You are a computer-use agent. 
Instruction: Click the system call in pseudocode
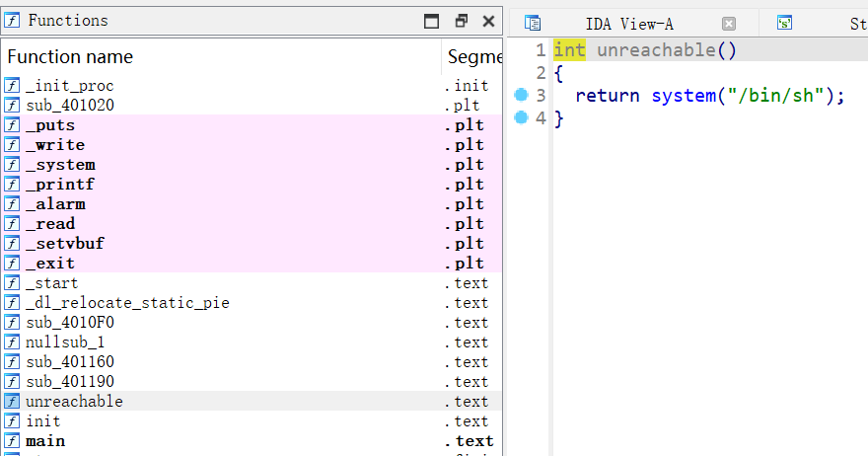(684, 96)
